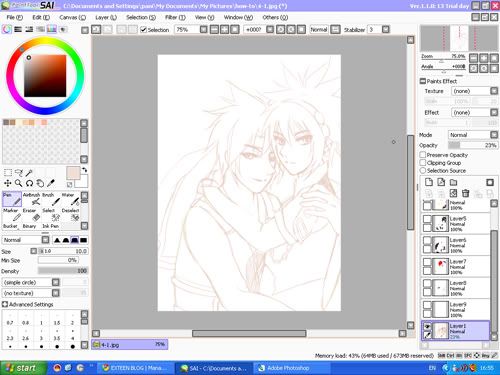Open the Filter menu
The image size is (500, 375).
point(175,17)
